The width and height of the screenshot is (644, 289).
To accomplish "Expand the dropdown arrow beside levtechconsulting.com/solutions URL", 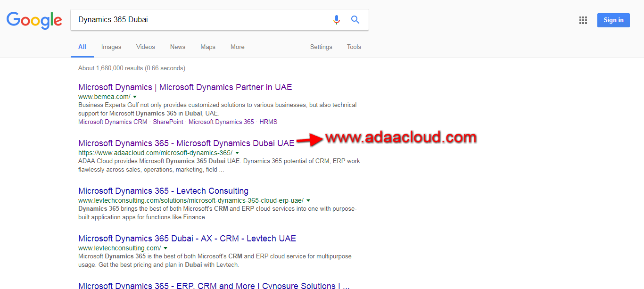I will pyautogui.click(x=308, y=200).
